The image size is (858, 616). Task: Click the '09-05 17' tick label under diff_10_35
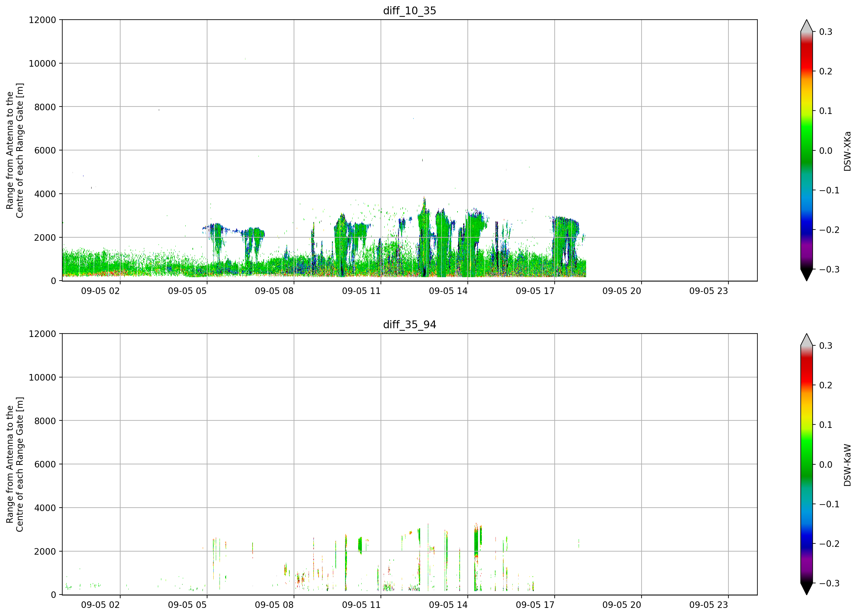point(535,291)
